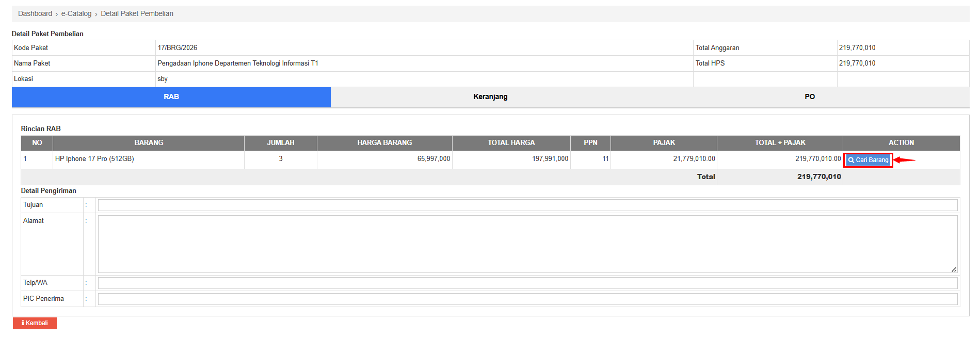Go to Dashboard via breadcrumb
Screen dimensions: 980x337
pos(35,13)
